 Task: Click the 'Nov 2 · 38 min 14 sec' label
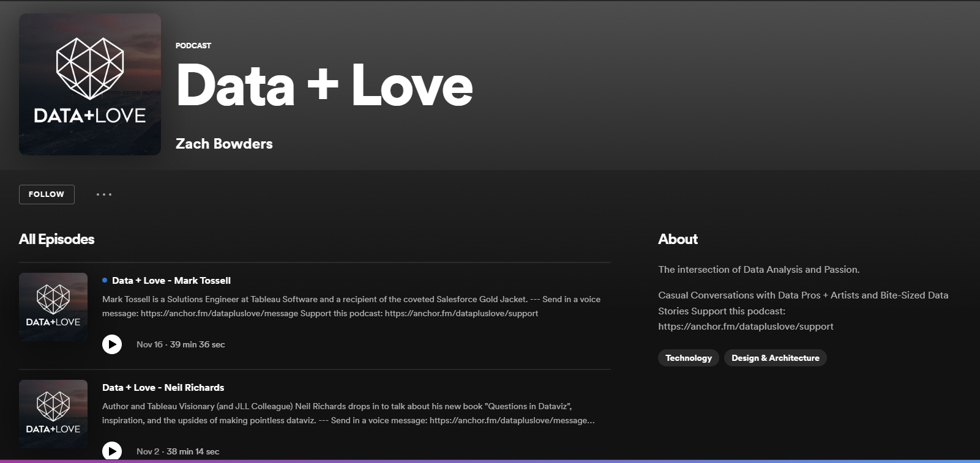178,451
